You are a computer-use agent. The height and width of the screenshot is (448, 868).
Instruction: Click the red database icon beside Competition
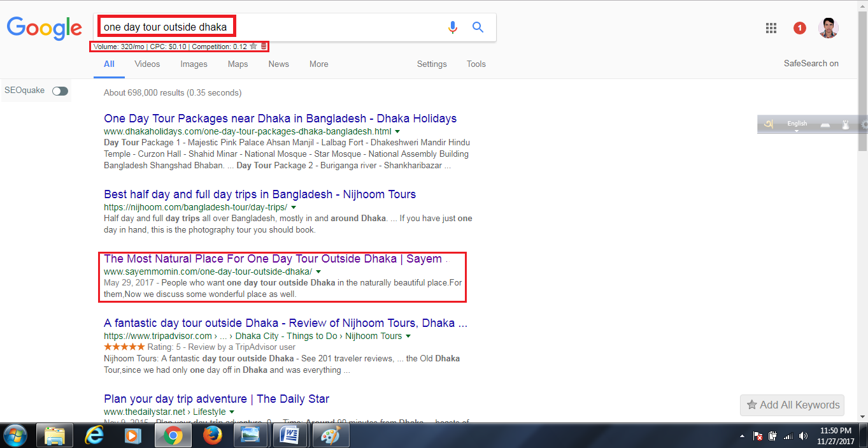pos(264,47)
